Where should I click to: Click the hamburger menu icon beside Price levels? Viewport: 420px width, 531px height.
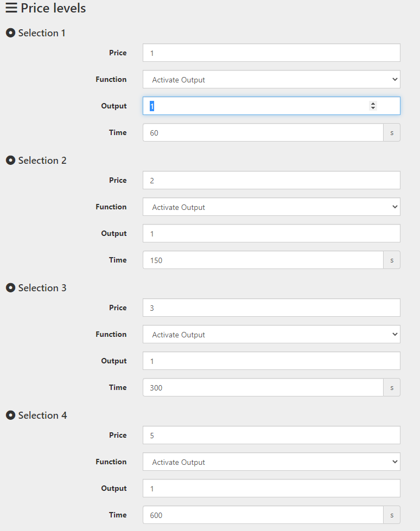pos(11,8)
